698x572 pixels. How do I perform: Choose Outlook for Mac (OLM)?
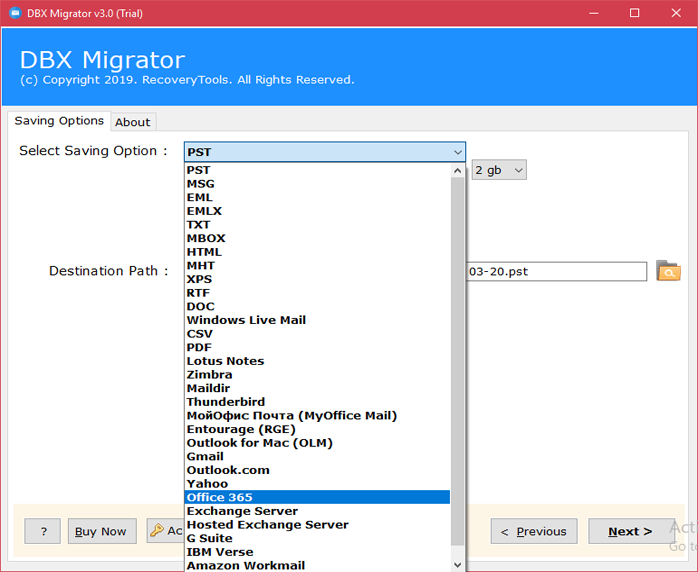click(x=317, y=443)
